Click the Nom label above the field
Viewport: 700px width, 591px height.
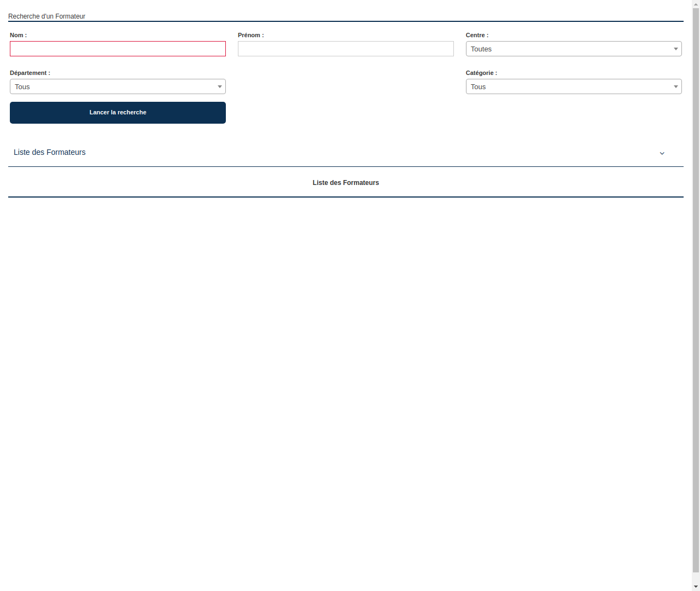17,35
